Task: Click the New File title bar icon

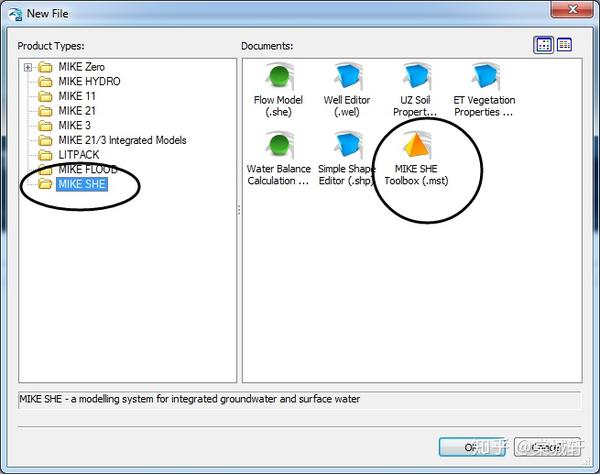Action: click(x=16, y=14)
